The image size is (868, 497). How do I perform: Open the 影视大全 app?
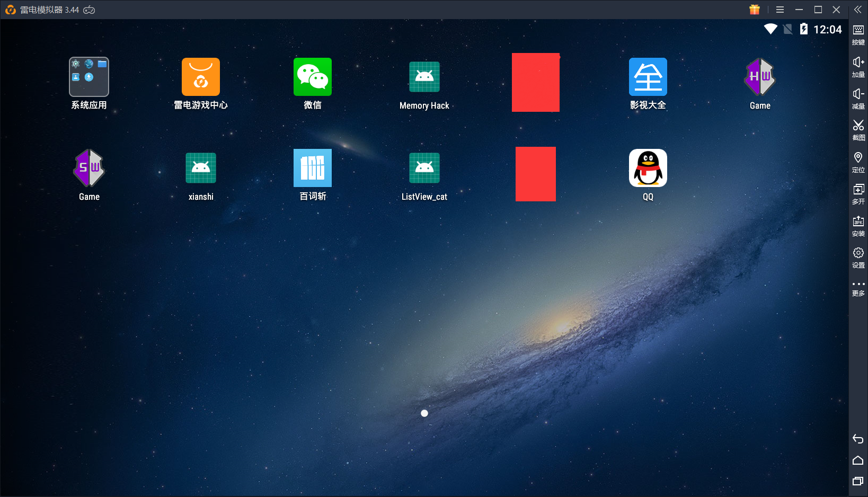pyautogui.click(x=648, y=77)
